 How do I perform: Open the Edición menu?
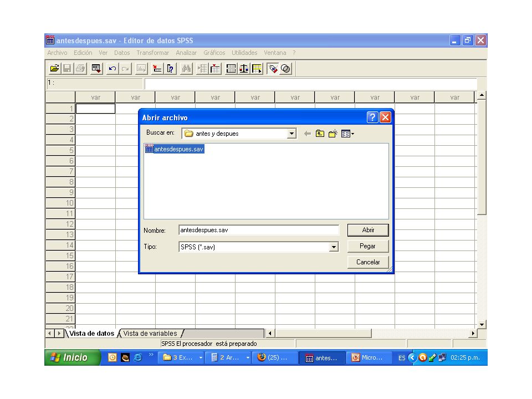(83, 53)
